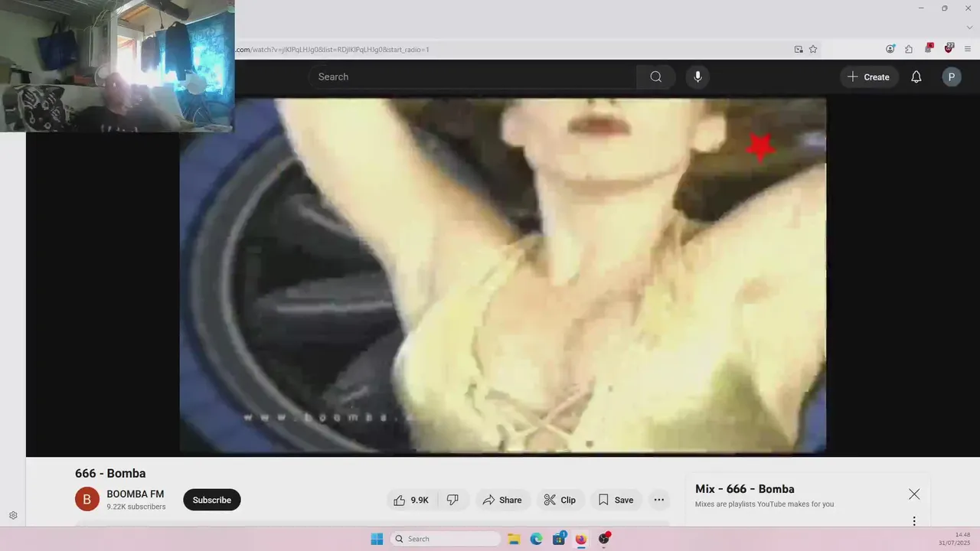Like the video with thumbs-up button

tap(410, 500)
